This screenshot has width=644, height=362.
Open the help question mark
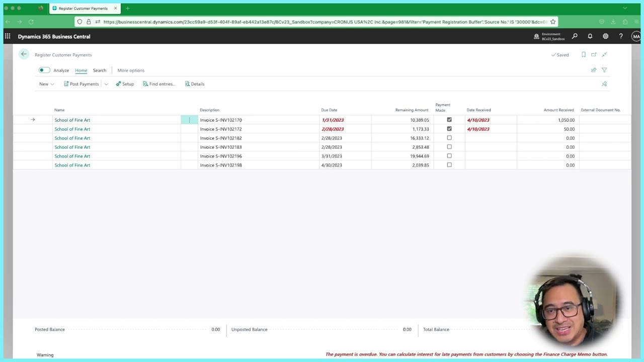pyautogui.click(x=621, y=36)
